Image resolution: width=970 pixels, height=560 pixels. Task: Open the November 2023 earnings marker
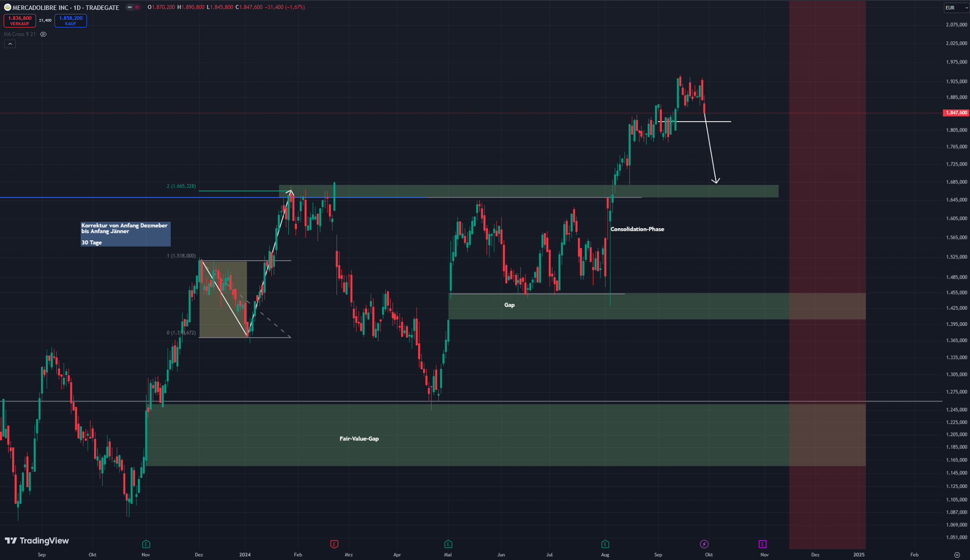click(x=146, y=544)
